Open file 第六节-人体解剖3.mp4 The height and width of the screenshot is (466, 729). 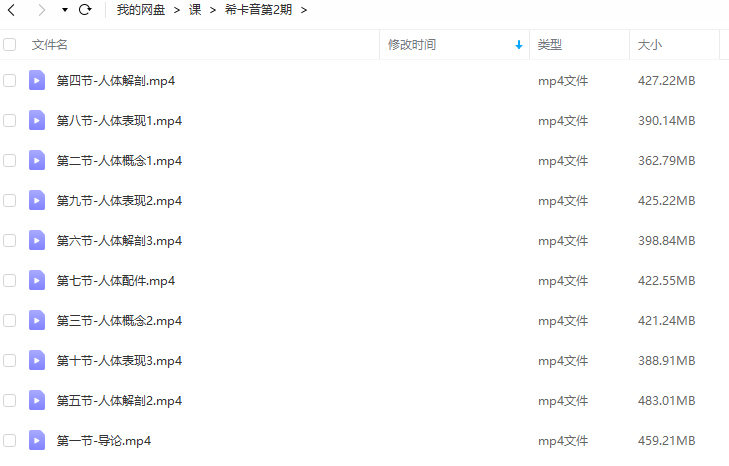click(x=119, y=240)
